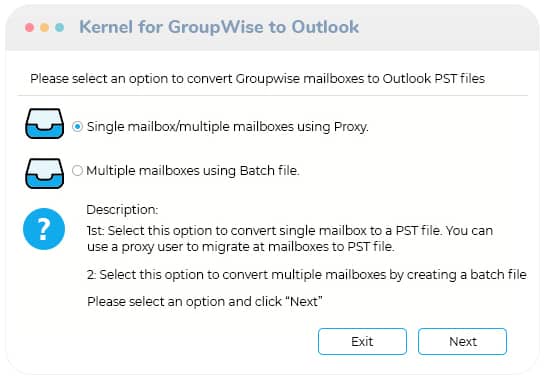The height and width of the screenshot is (380, 545).
Task: Click the Exit button
Action: (x=362, y=341)
